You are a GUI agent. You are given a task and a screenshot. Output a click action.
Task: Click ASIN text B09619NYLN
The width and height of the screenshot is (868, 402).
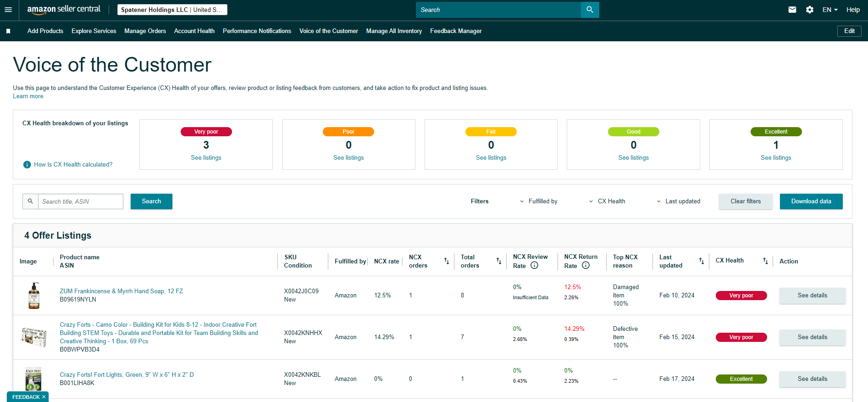(x=78, y=300)
